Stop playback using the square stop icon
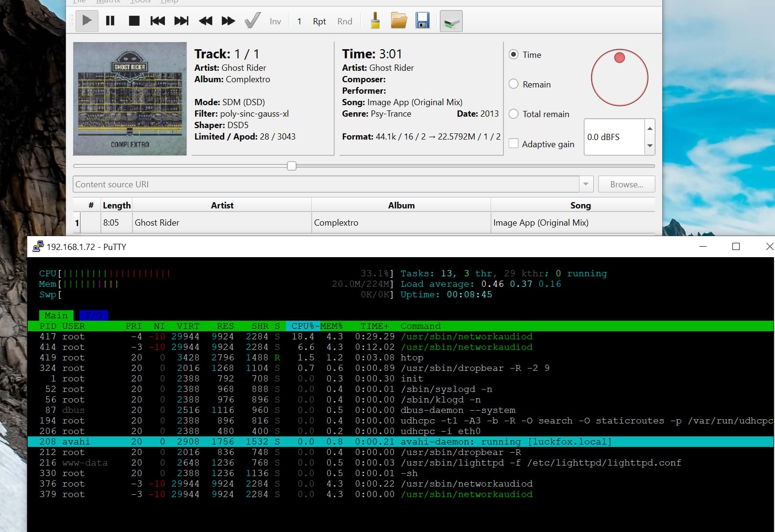The width and height of the screenshot is (775, 532). [x=134, y=21]
